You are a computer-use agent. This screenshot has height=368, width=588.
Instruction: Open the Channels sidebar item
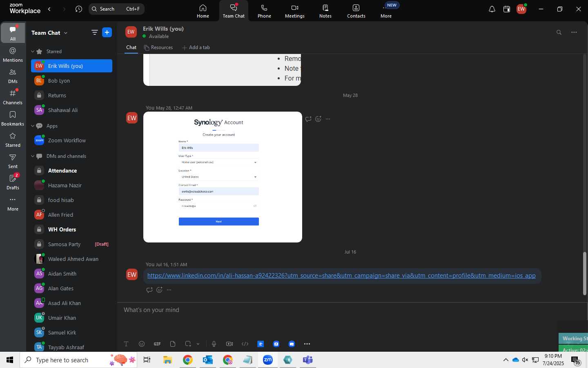click(13, 97)
